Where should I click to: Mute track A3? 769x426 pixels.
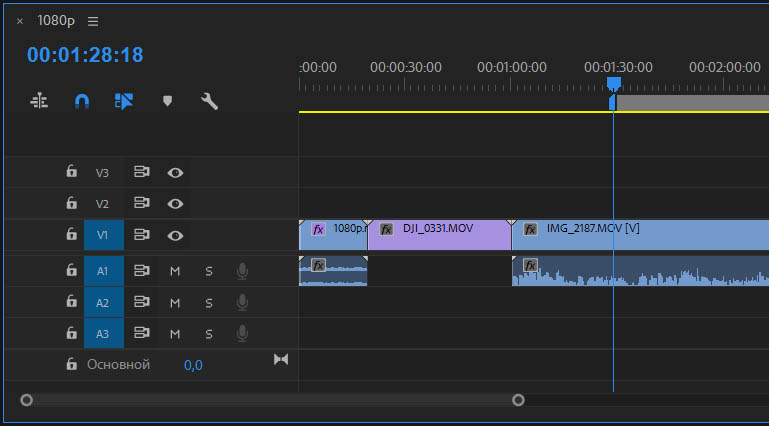tap(175, 334)
